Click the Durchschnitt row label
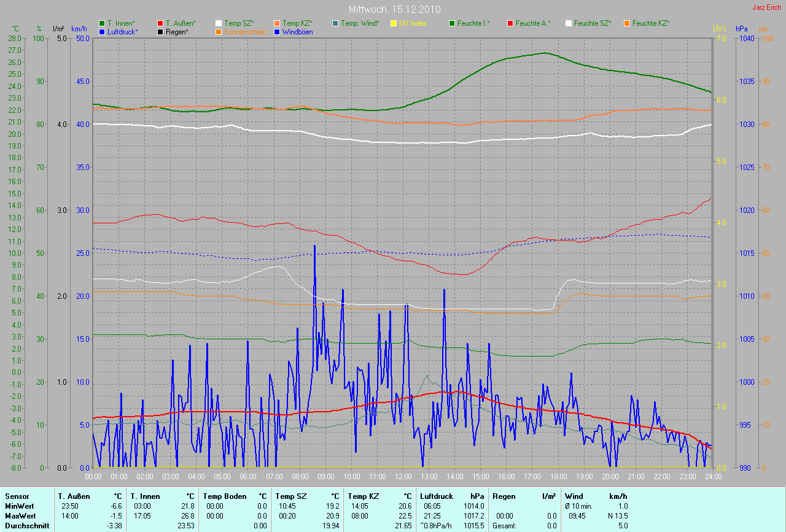Viewport: 786px width, 532px height. point(27,526)
